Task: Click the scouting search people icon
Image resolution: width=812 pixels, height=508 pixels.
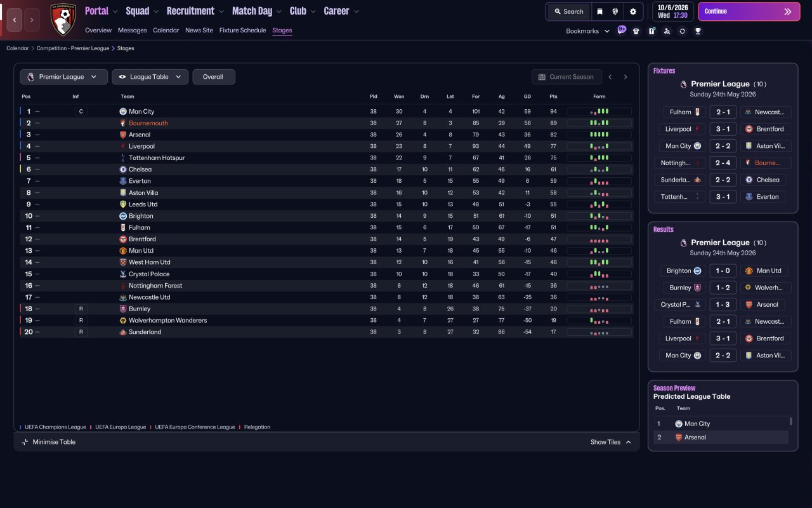Action: pos(667,31)
